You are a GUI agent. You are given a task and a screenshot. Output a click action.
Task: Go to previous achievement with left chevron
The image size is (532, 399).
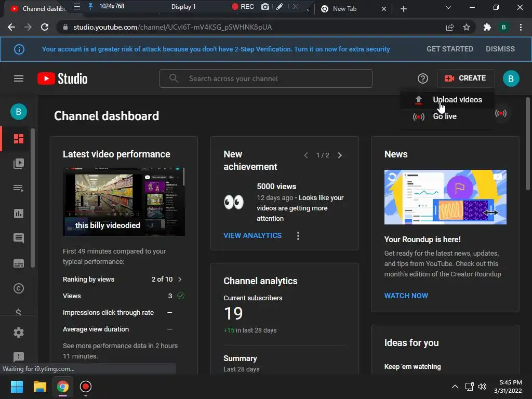(x=306, y=155)
